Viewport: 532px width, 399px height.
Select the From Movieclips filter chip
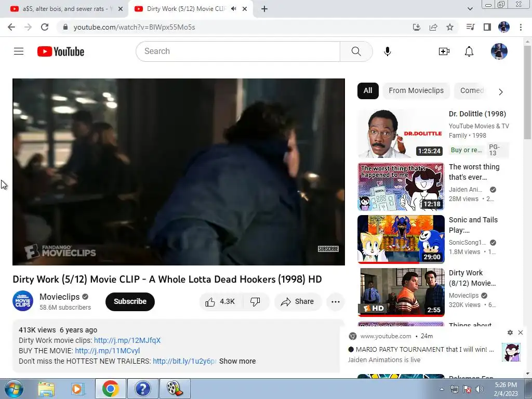click(x=416, y=90)
